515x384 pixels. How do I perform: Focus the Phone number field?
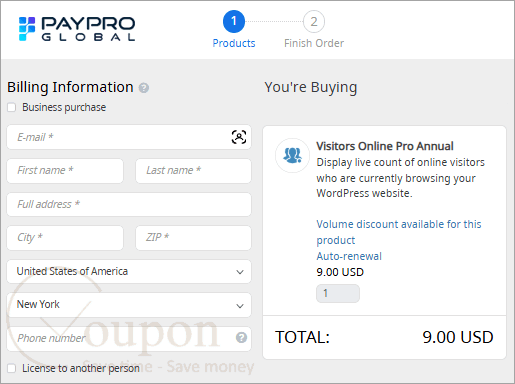129,339
